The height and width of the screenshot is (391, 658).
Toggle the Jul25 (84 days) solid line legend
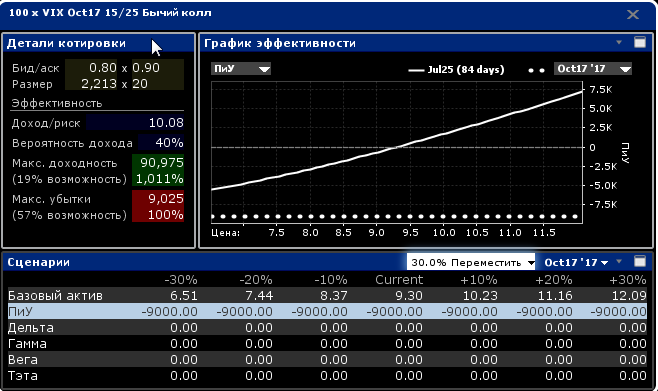[x=456, y=70]
